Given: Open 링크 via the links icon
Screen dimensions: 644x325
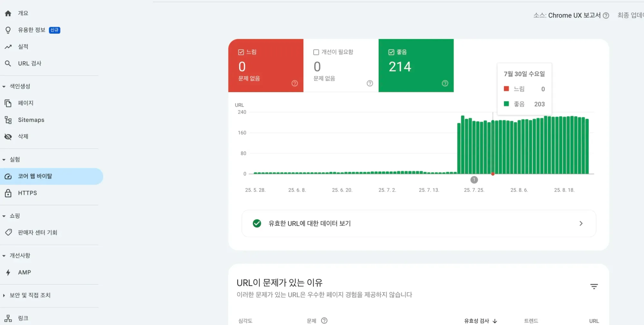Looking at the screenshot, I should click(8, 318).
